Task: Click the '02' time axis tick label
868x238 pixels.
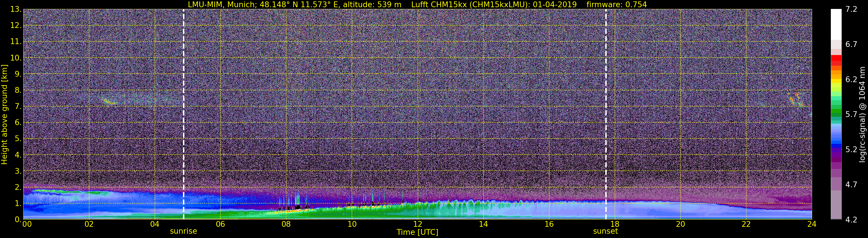Action: tap(89, 224)
